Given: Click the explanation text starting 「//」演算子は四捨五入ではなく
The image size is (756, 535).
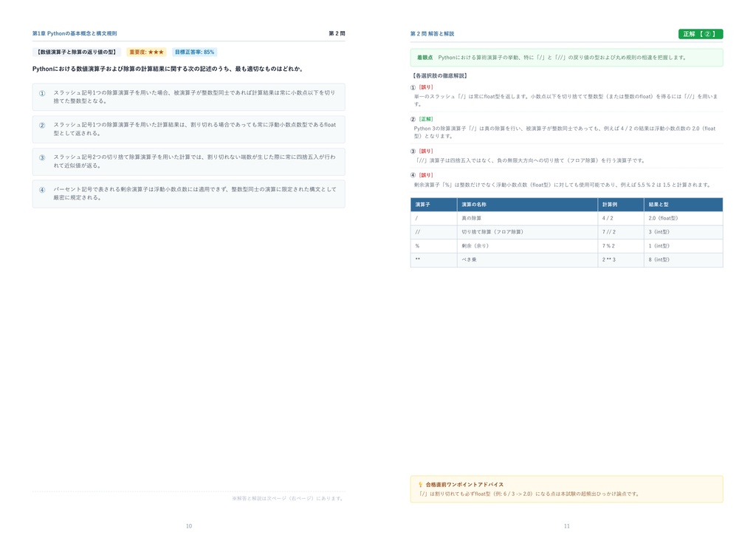Looking at the screenshot, I should click(x=529, y=160).
